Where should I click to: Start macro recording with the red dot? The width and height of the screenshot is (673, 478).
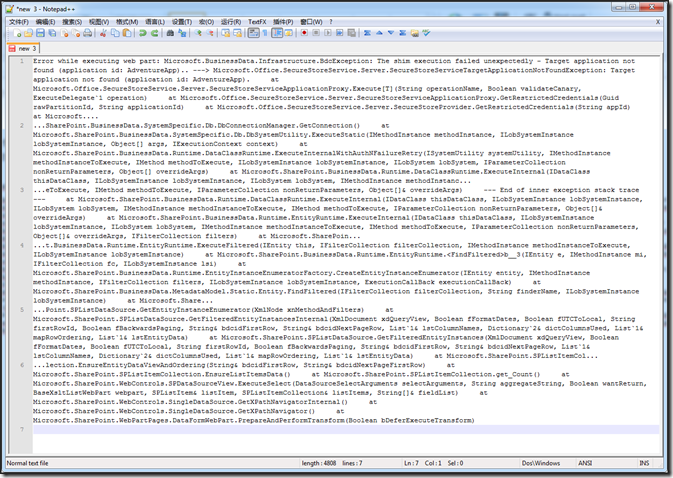(x=304, y=33)
